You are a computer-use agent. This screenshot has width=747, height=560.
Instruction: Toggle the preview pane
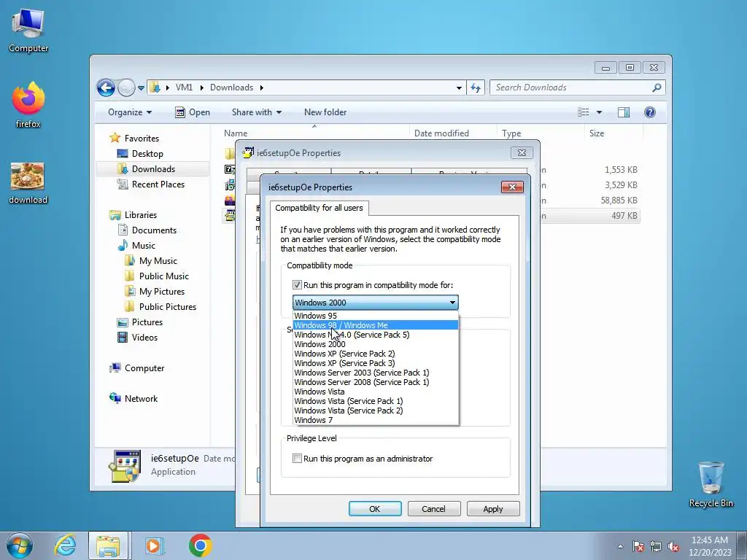[x=623, y=112]
